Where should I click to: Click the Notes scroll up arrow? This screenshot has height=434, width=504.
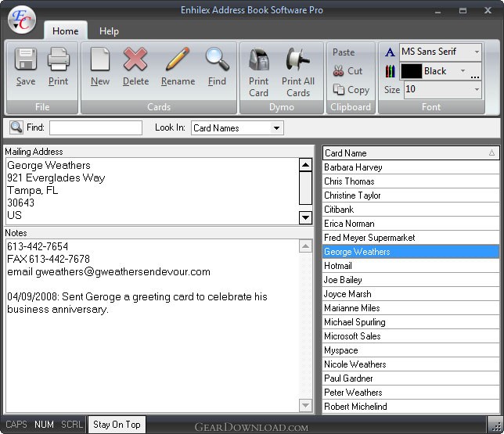click(x=305, y=246)
